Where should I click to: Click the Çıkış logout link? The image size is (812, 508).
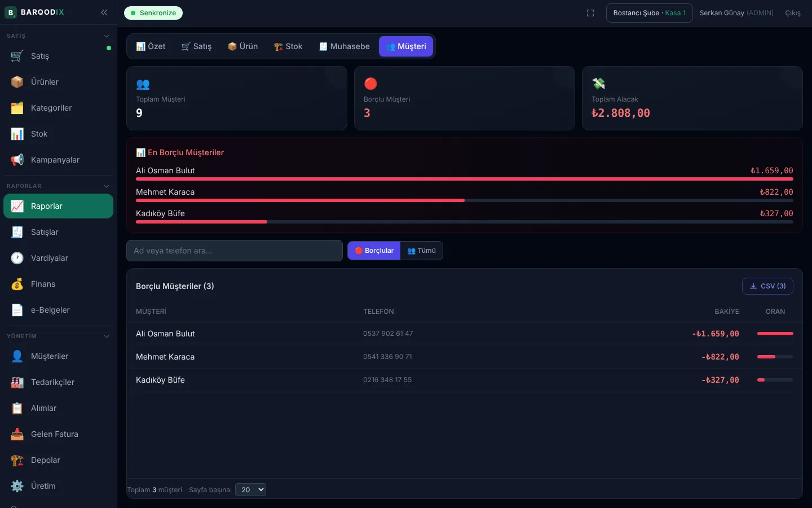click(x=793, y=13)
